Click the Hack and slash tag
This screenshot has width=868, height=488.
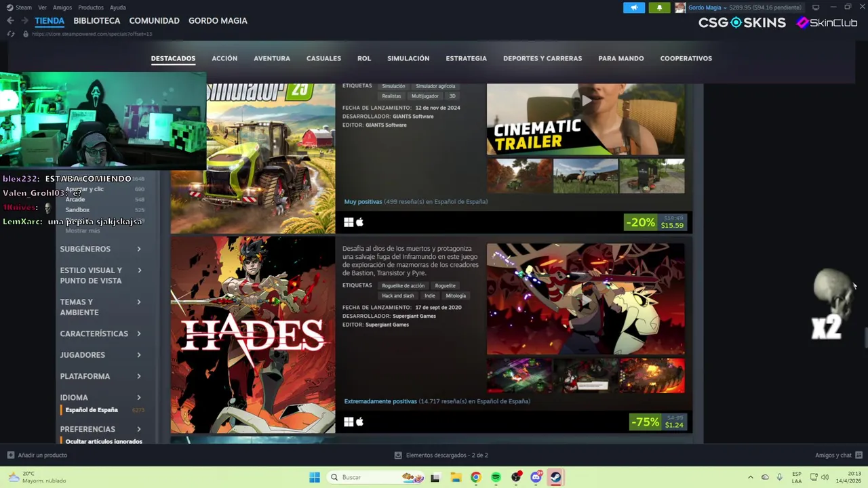click(x=397, y=296)
